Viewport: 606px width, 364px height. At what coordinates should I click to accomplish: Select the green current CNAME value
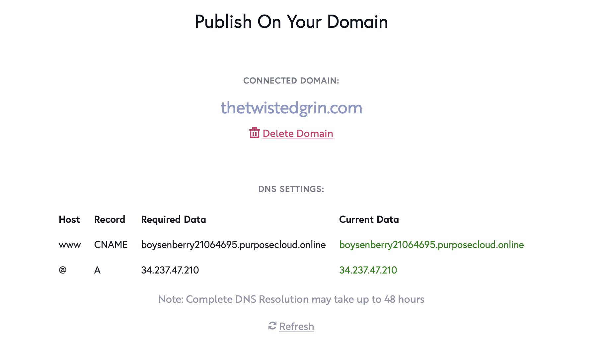[431, 245]
